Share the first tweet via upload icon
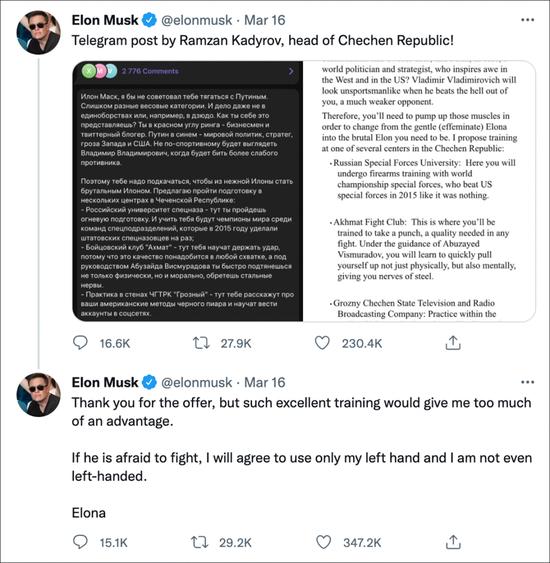The width and height of the screenshot is (550, 563). [453, 343]
